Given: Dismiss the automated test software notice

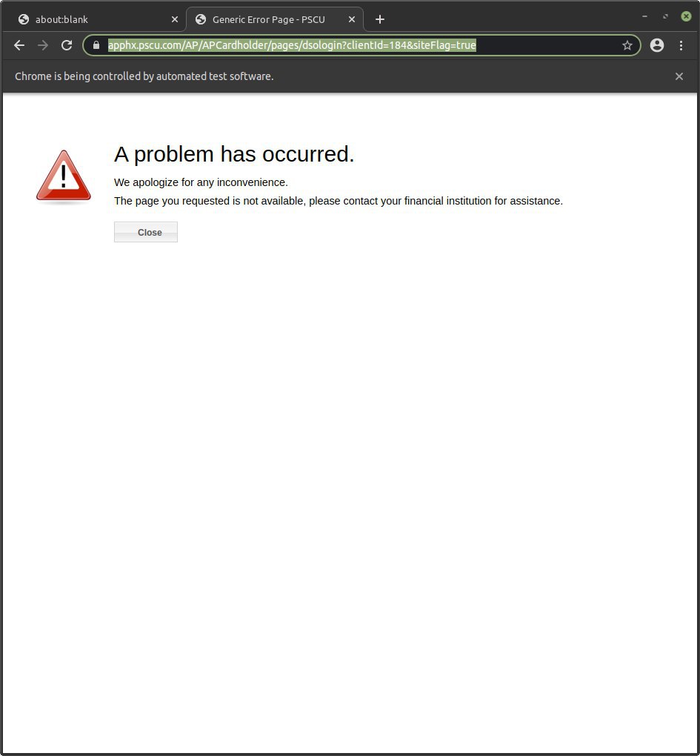Looking at the screenshot, I should pos(679,76).
